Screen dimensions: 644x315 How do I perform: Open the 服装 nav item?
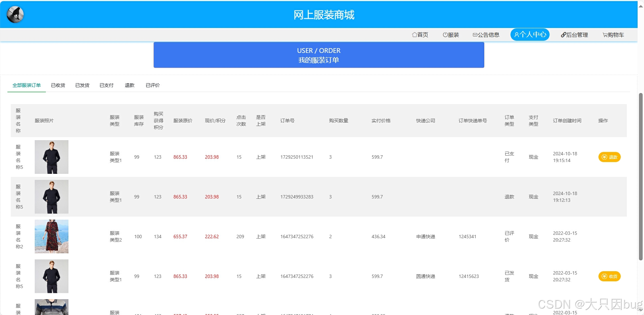[x=451, y=35]
